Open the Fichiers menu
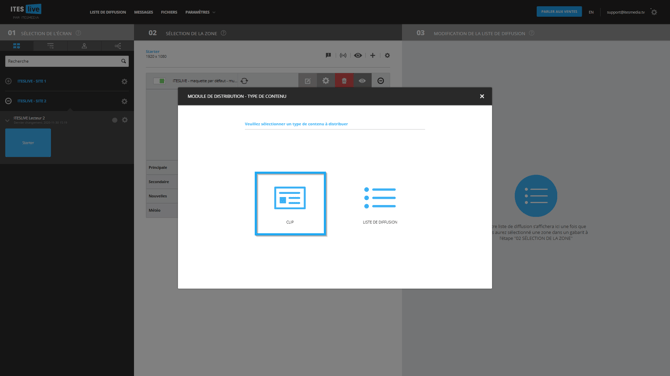Image resolution: width=670 pixels, height=376 pixels. pos(169,12)
